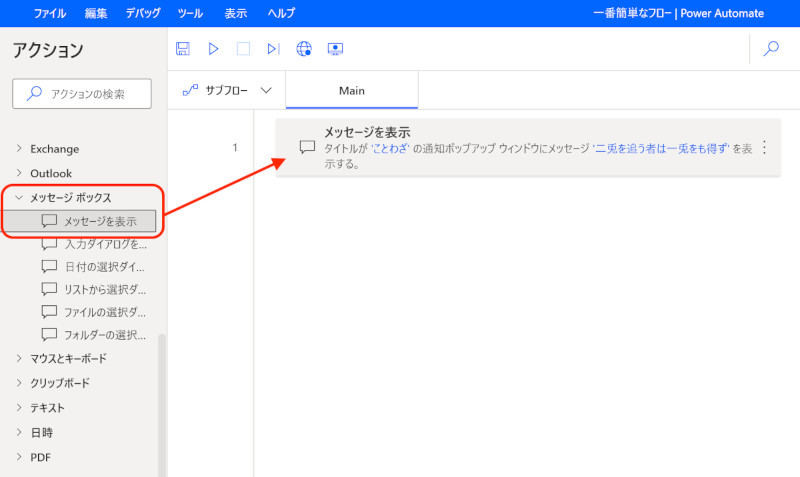The height and width of the screenshot is (477, 800).
Task: Click icon beside 日付の選択ダイ action
Action: click(x=49, y=266)
